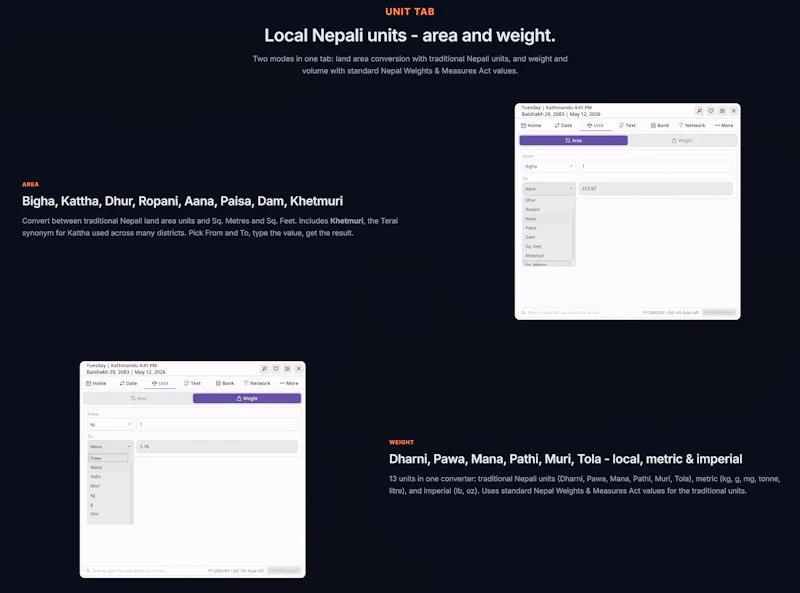Screen dimensions: 800x593
Task: Click heading 'Dharni, Pawa, Mana, Pathi, Muri, Tola...'
Action: point(565,459)
